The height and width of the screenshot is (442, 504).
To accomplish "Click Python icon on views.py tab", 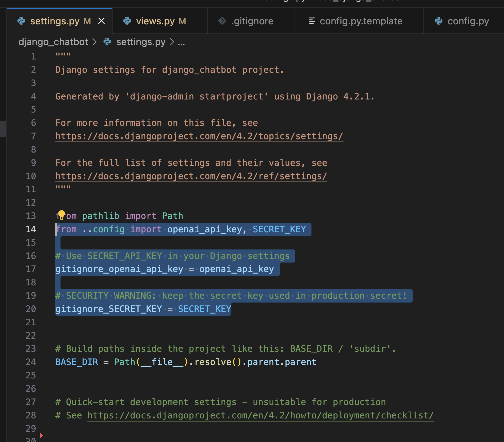I will click(x=127, y=21).
